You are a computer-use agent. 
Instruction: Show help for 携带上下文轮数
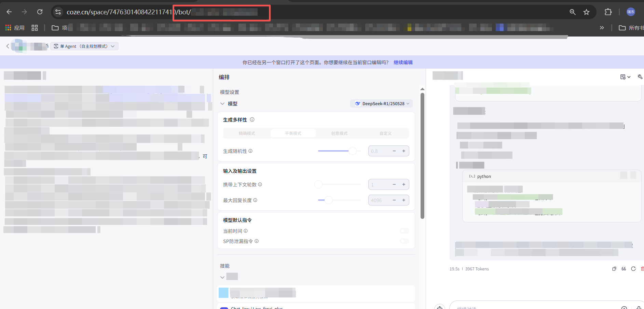[x=260, y=184]
